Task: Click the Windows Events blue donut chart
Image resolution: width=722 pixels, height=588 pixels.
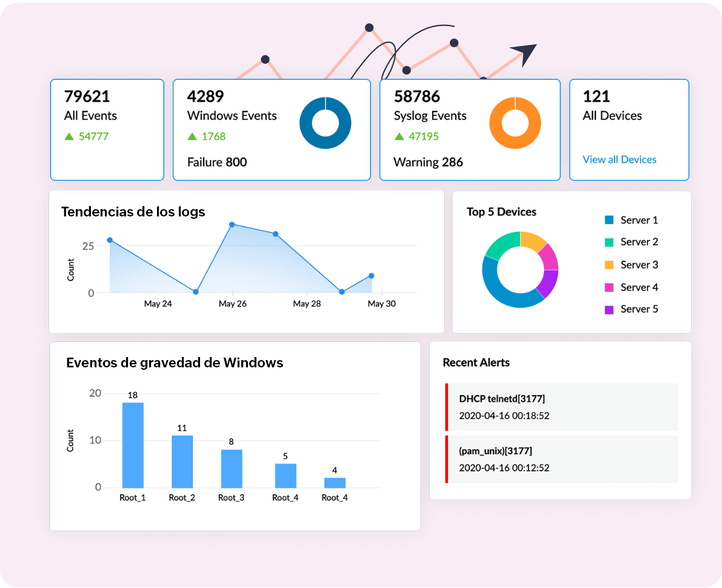Action: [325, 123]
